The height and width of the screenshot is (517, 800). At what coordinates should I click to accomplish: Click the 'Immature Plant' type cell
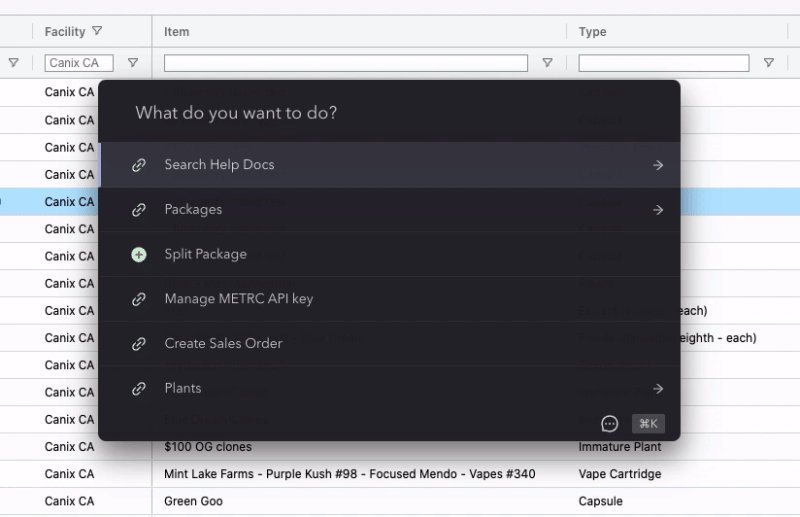619,447
